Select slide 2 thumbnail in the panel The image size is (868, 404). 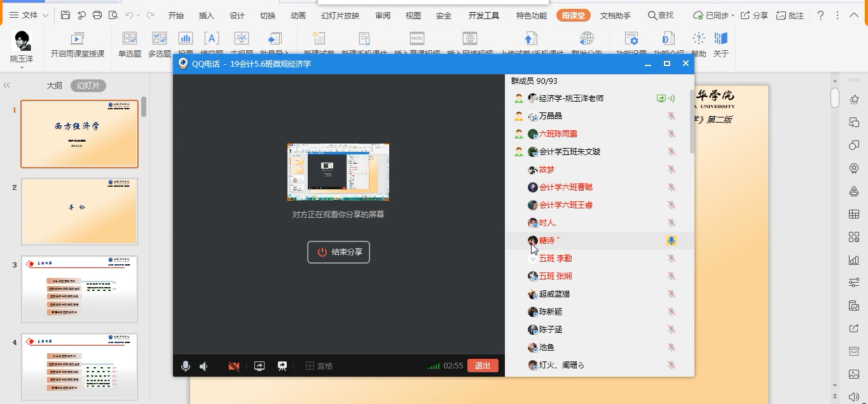(x=79, y=211)
